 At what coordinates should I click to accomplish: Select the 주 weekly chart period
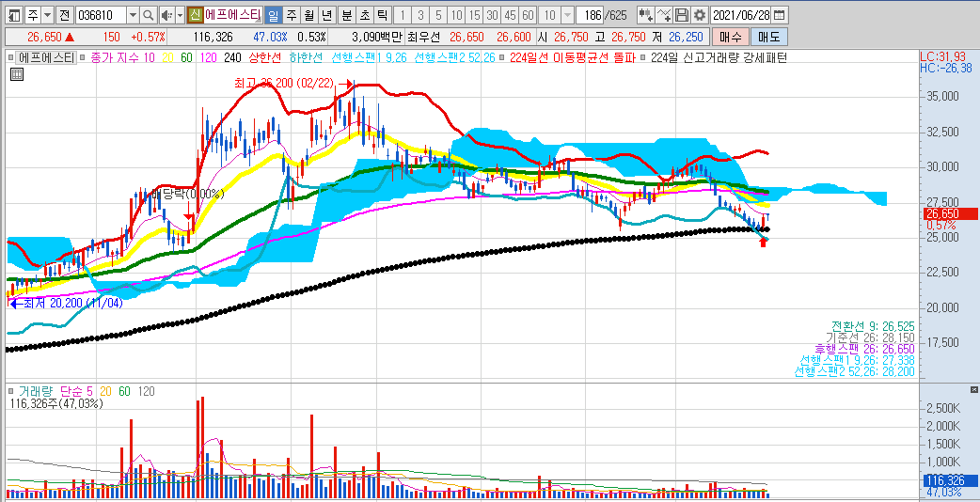(292, 15)
